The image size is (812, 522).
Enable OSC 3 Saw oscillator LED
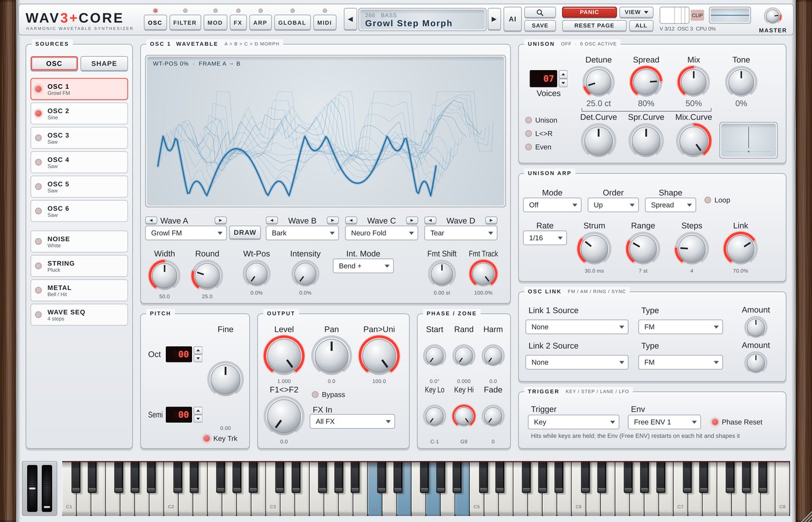pyautogui.click(x=38, y=137)
